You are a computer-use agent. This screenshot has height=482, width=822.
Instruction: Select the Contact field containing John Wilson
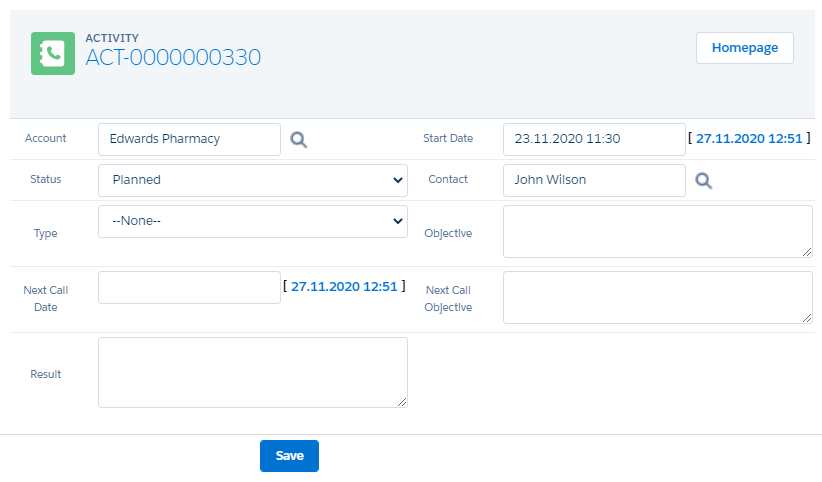pyautogui.click(x=593, y=180)
